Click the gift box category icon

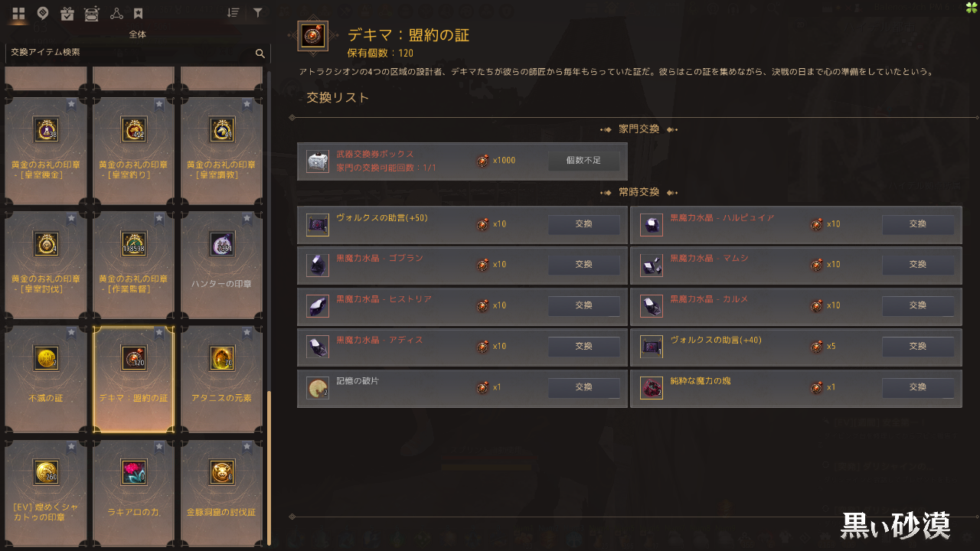click(x=67, y=13)
